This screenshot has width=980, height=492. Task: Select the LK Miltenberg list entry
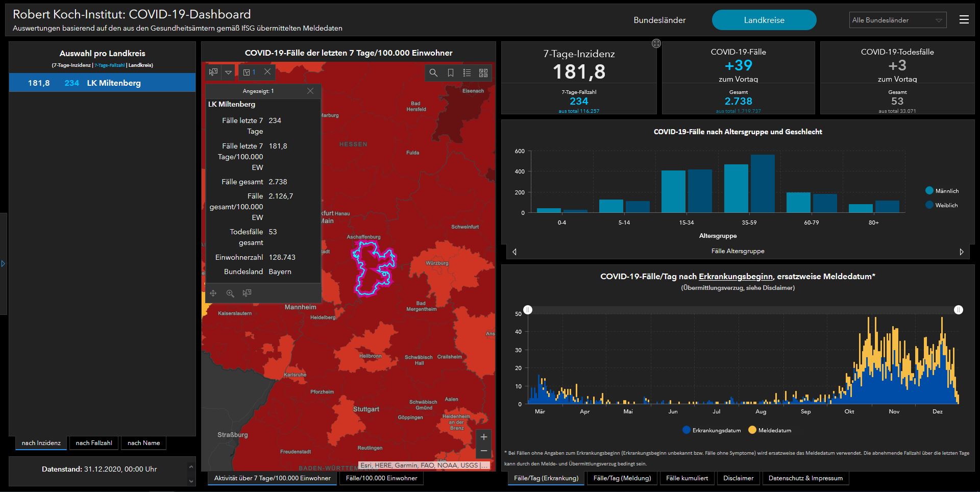point(102,83)
